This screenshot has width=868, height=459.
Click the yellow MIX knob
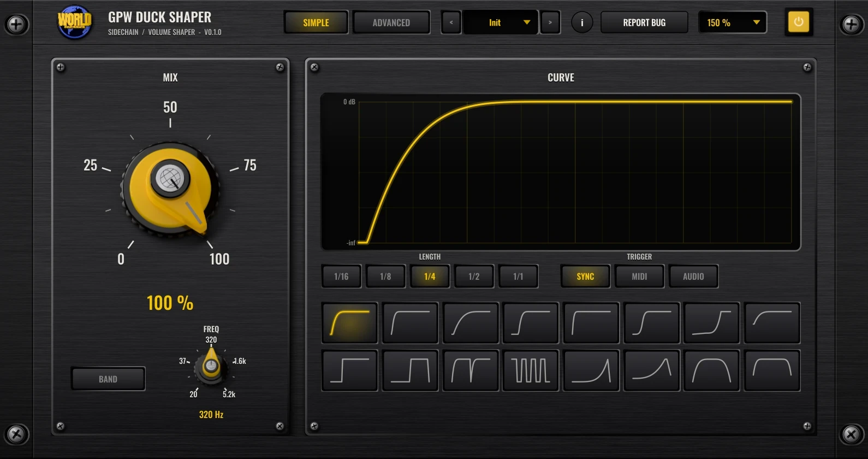click(171, 189)
